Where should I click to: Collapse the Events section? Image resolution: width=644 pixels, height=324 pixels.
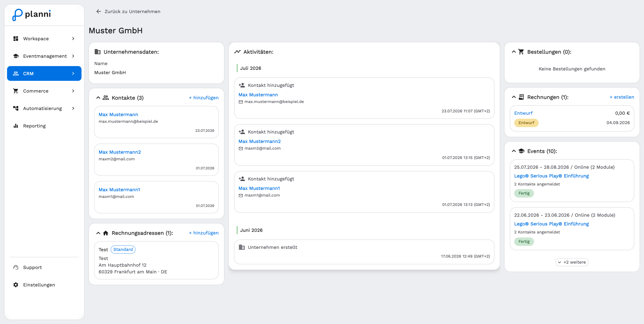[x=514, y=151]
